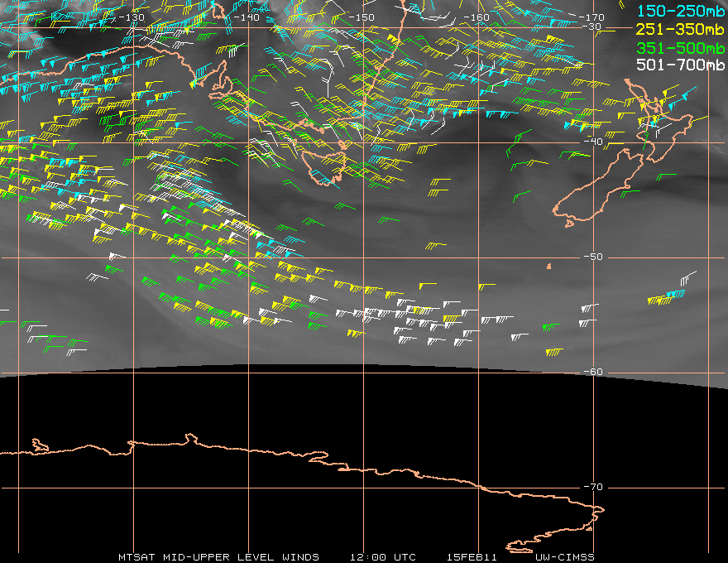Screen dimensions: 728x563
Task: Click the yellow 251-350mb legend entry
Action: [680, 29]
